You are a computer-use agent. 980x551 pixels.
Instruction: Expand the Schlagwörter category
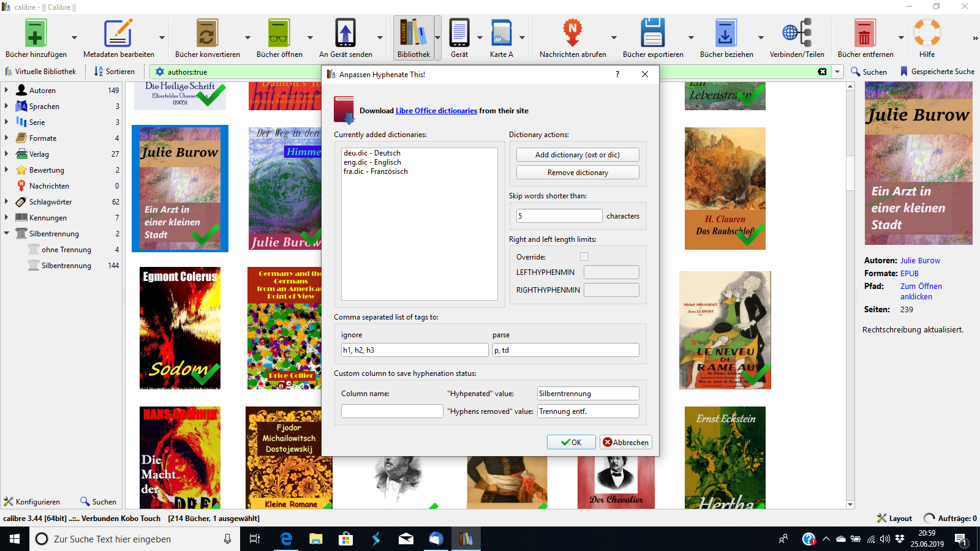pos(7,201)
